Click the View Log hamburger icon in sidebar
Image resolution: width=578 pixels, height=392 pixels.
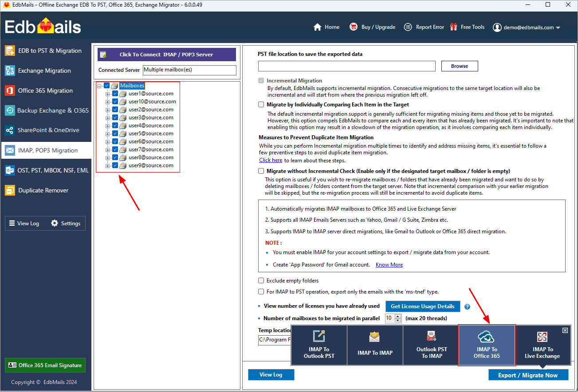pos(12,223)
